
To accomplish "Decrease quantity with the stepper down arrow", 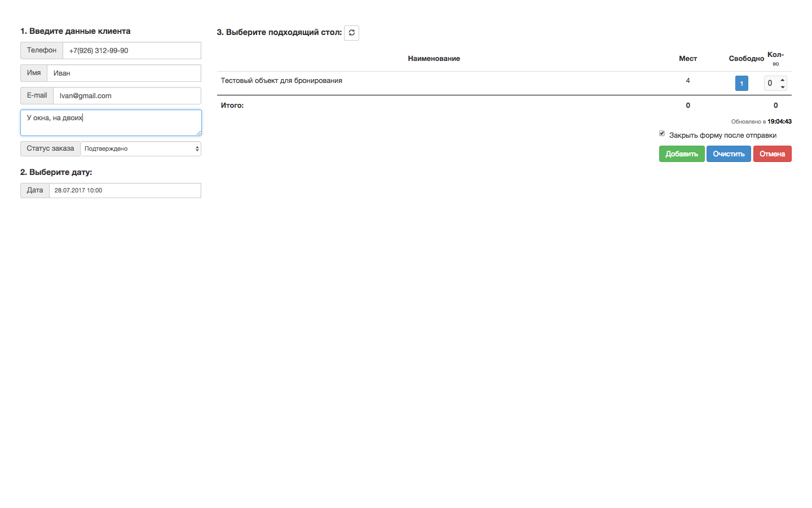I will click(783, 87).
